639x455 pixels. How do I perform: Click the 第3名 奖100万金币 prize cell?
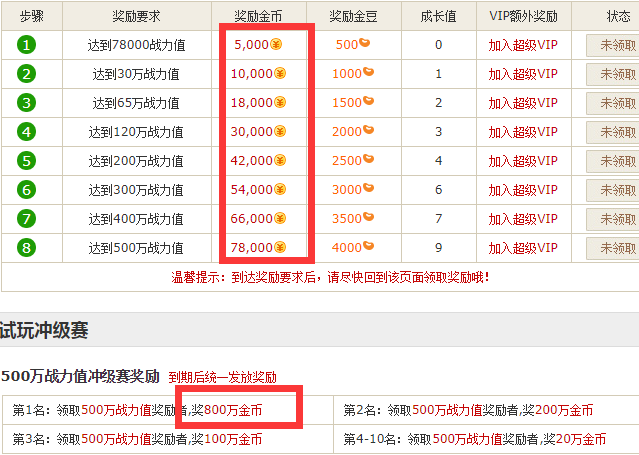(x=168, y=439)
